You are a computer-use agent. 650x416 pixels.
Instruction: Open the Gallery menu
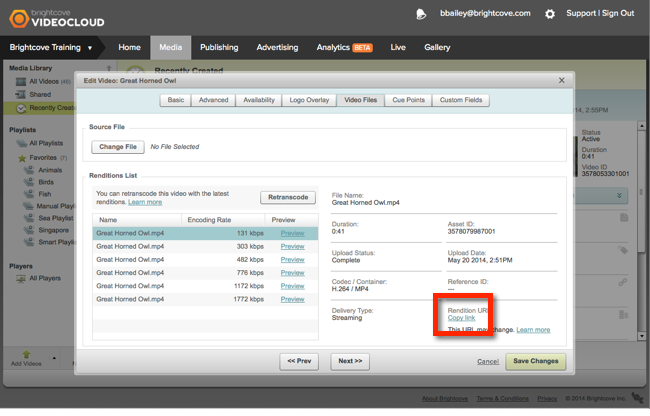(x=437, y=48)
